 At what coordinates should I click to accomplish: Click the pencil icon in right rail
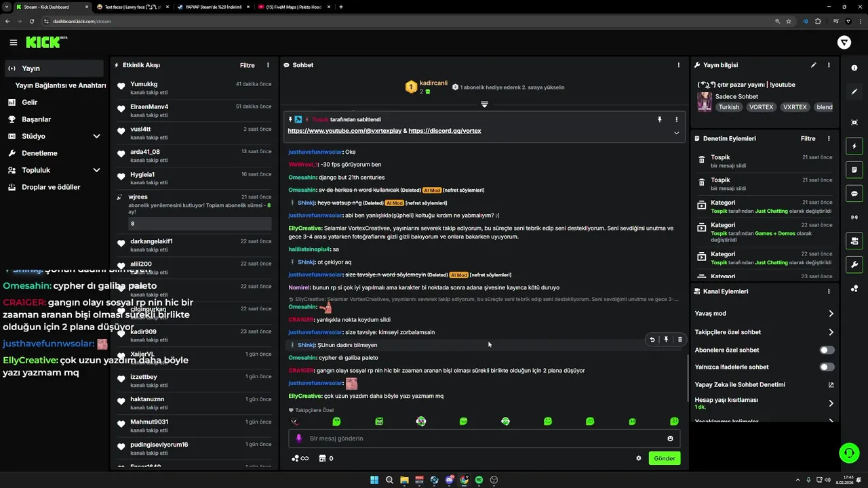pos(854,91)
